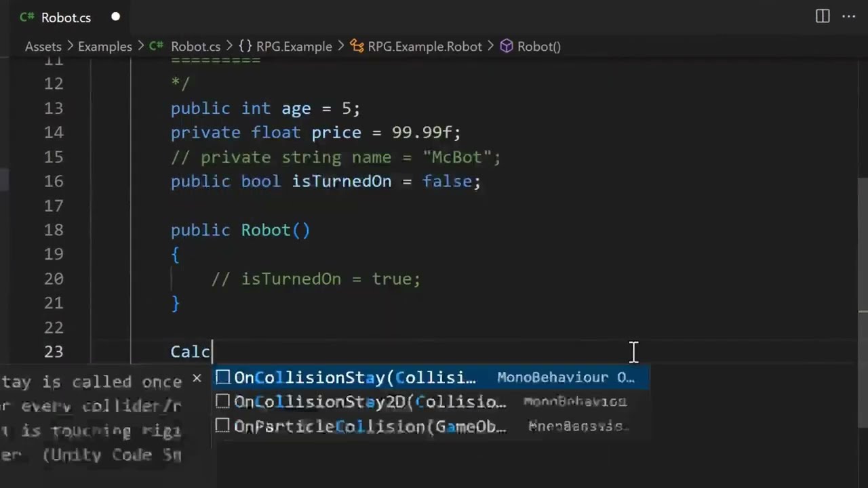
Task: Place the cursor after 'Calc' on line 23
Action: click(x=212, y=352)
